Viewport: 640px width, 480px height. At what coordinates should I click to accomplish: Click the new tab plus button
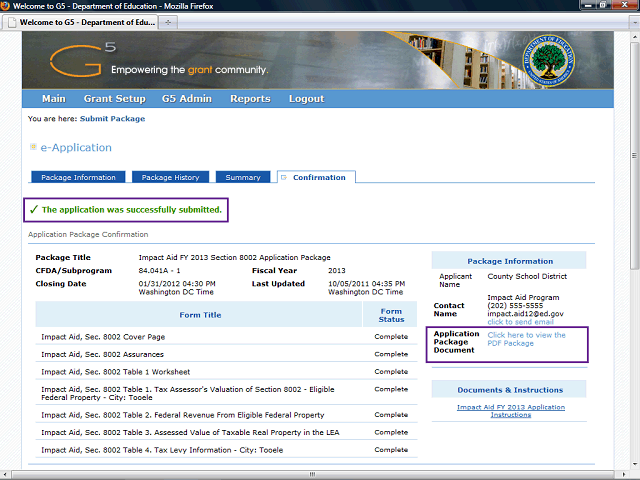click(167, 21)
